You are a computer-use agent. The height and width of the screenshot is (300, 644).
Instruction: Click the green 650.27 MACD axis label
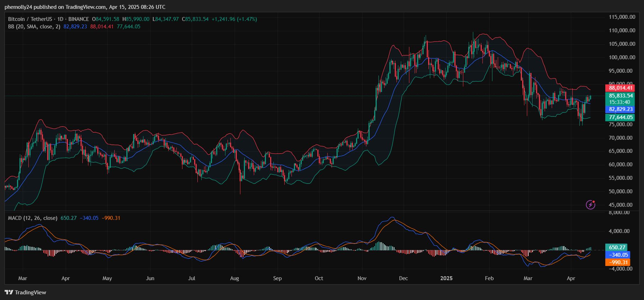pos(617,248)
